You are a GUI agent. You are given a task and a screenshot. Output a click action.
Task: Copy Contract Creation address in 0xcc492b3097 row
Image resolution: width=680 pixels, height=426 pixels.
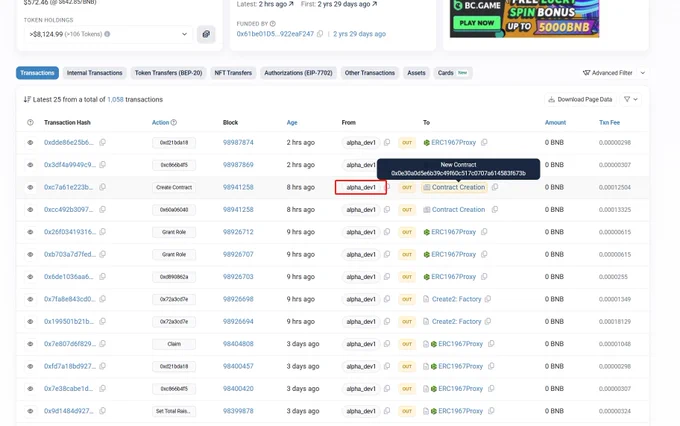[495, 209]
